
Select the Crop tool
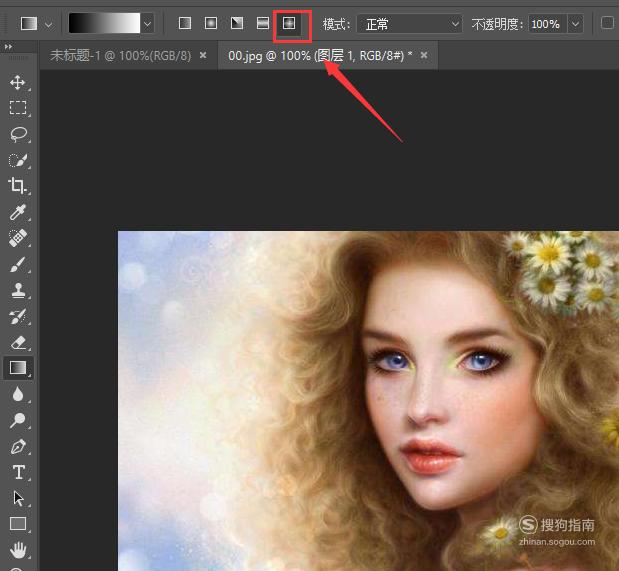17,186
